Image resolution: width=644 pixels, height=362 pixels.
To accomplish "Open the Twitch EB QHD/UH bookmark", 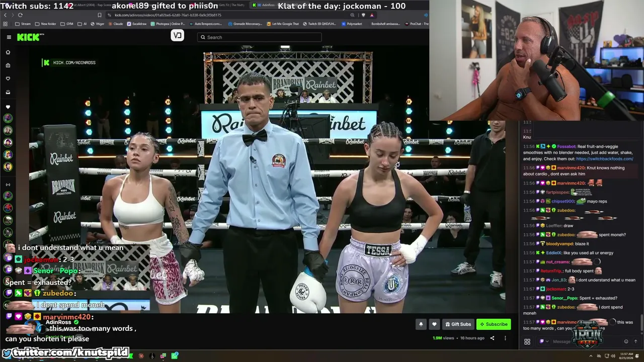I will 319,24.
